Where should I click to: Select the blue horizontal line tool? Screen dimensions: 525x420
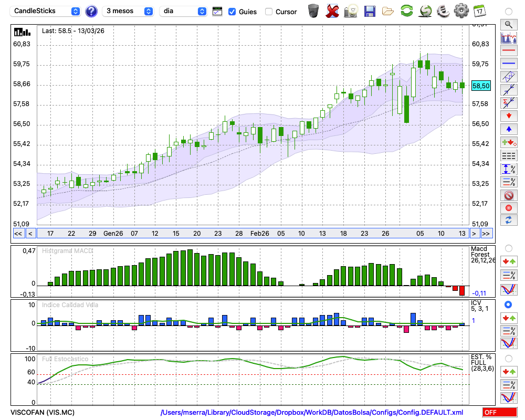point(508,64)
